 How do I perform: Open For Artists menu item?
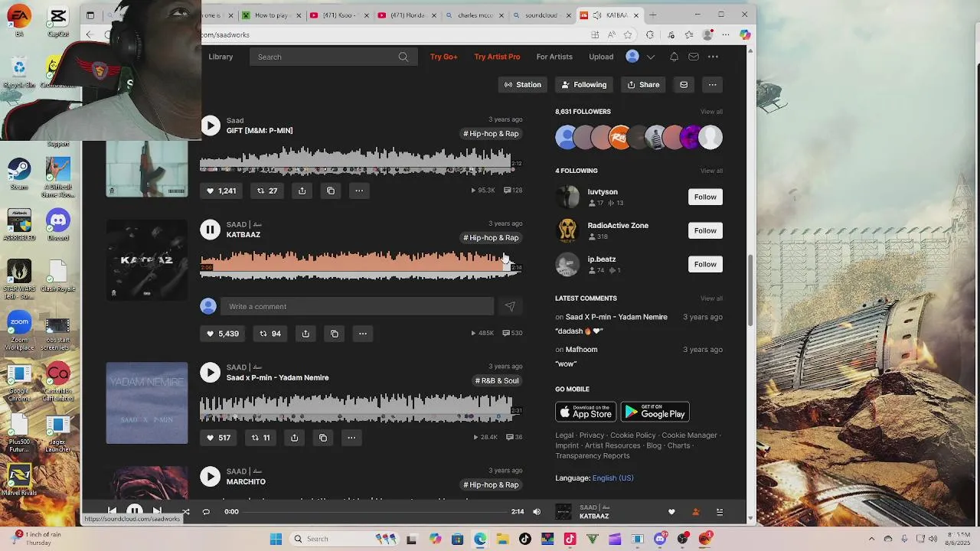(x=554, y=57)
